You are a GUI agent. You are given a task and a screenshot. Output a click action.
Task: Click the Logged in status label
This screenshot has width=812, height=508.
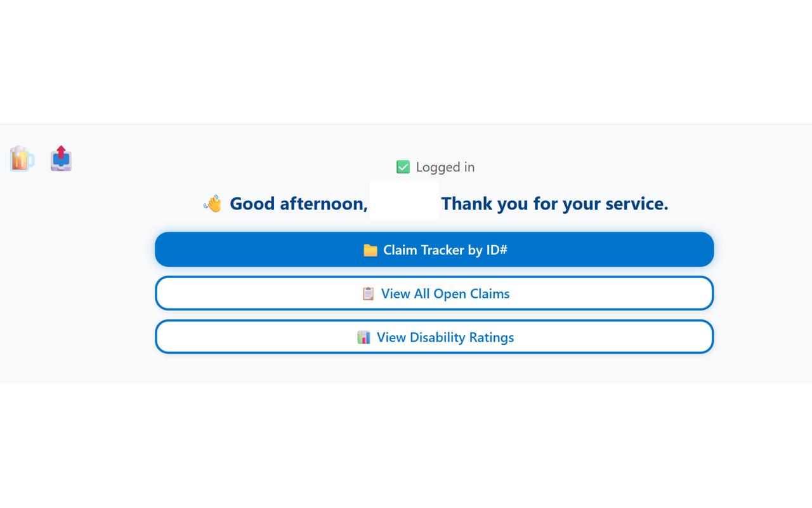[x=445, y=167]
